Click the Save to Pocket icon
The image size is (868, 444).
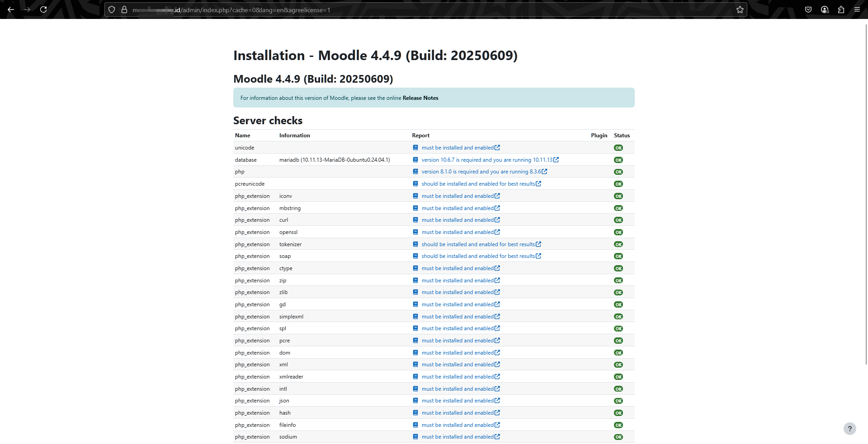[809, 9]
